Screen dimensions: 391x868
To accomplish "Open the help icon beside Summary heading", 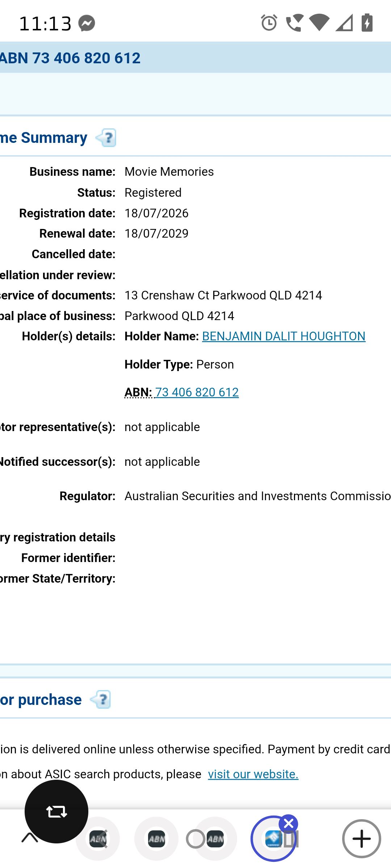I will (x=106, y=138).
